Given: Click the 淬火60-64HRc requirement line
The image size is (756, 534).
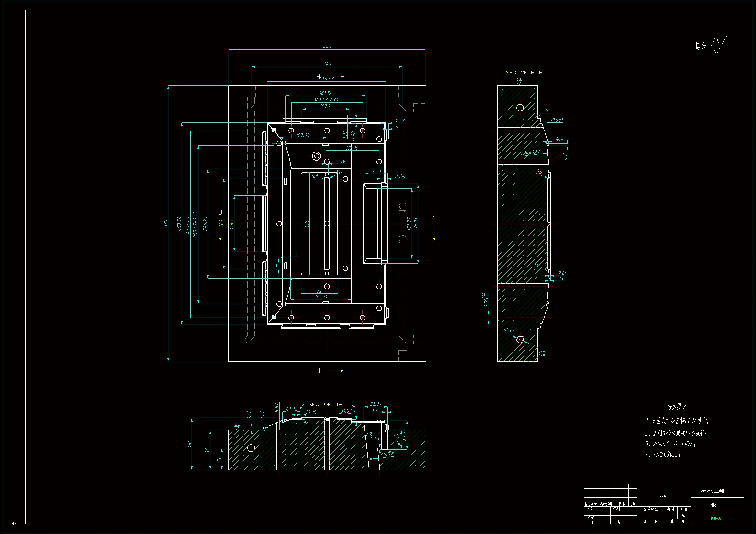Looking at the screenshot, I should pos(669,444).
